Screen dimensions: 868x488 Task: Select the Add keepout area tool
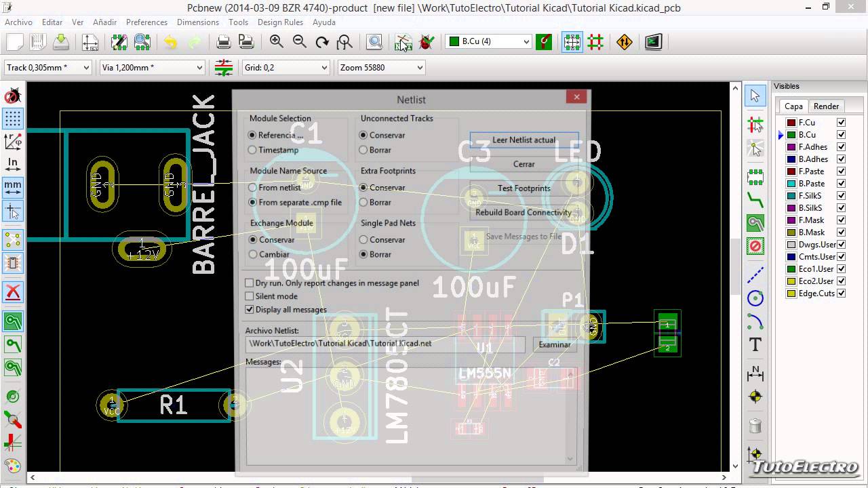click(755, 245)
